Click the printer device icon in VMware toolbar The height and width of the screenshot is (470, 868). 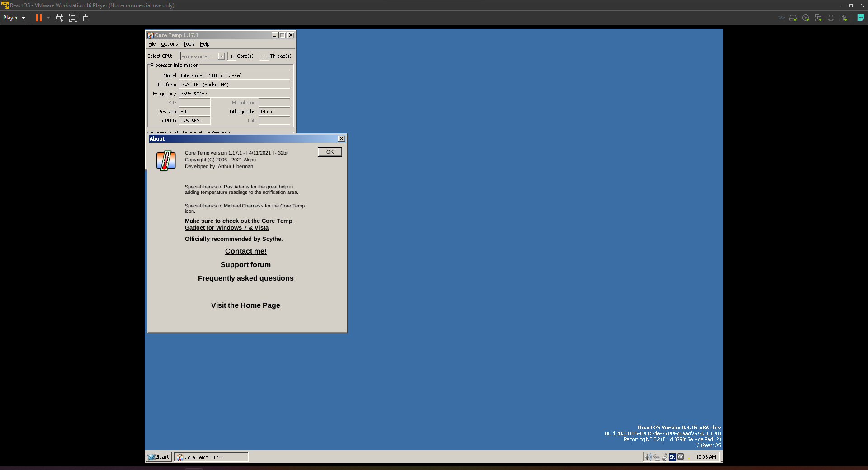coord(830,18)
